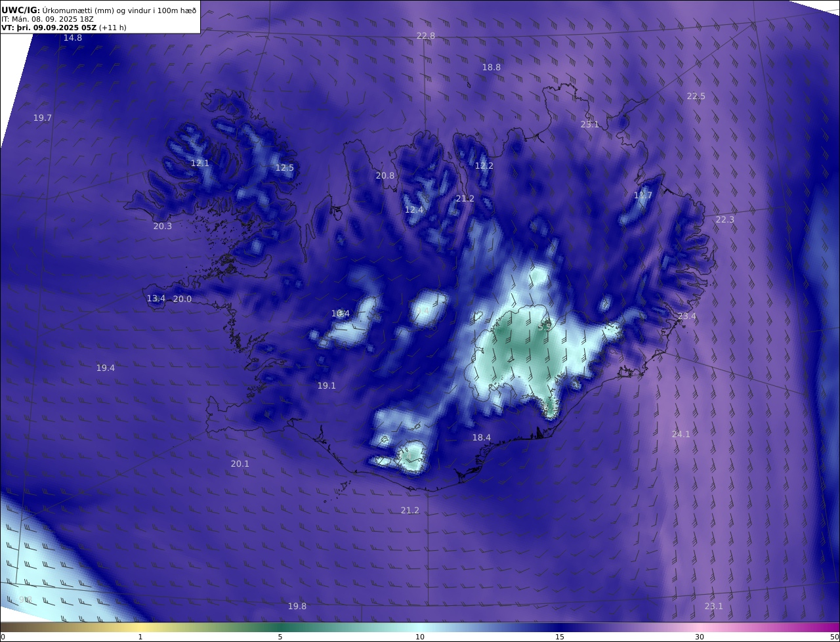This screenshot has width=840, height=642.
Task: Click the 19.1 value label
Action: point(327,385)
